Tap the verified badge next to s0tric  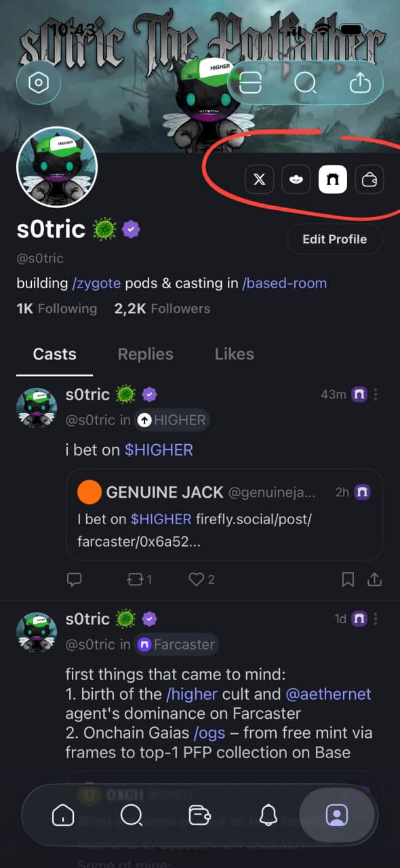pos(131,229)
